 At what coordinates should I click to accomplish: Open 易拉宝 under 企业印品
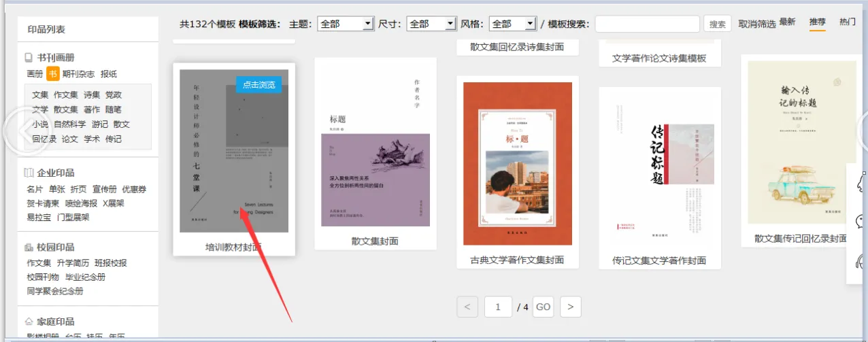coord(39,218)
